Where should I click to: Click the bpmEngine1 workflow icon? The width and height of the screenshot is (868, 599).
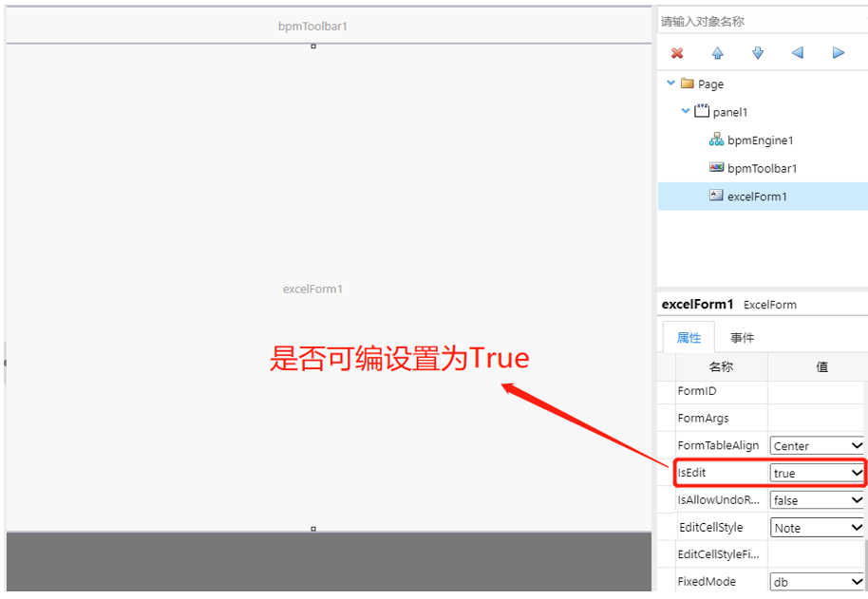[x=716, y=140]
